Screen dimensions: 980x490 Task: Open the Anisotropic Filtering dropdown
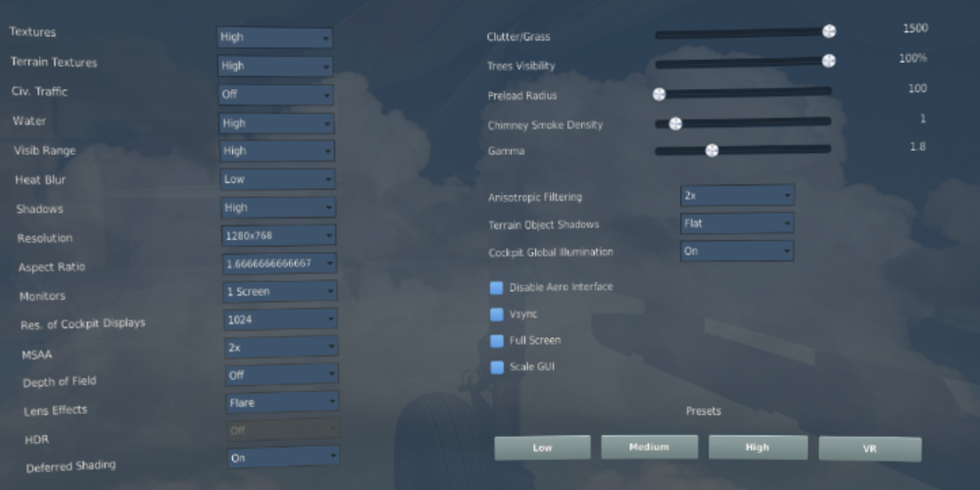tap(738, 196)
